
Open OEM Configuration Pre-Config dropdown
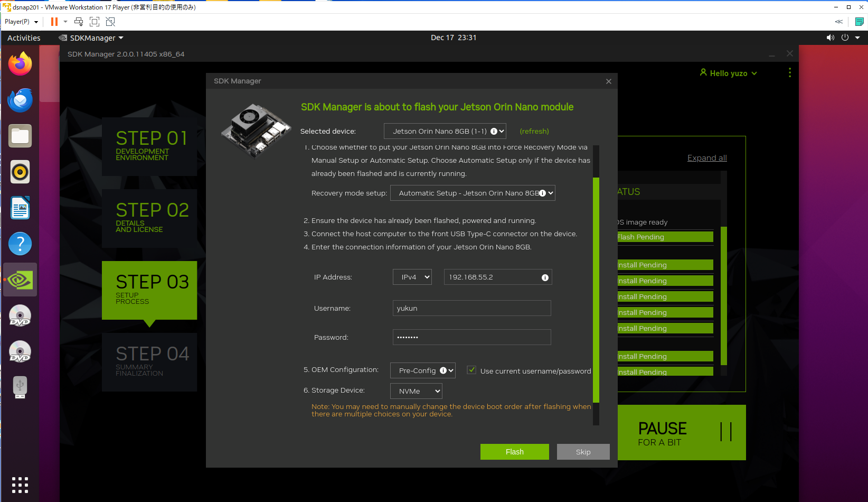(x=423, y=370)
